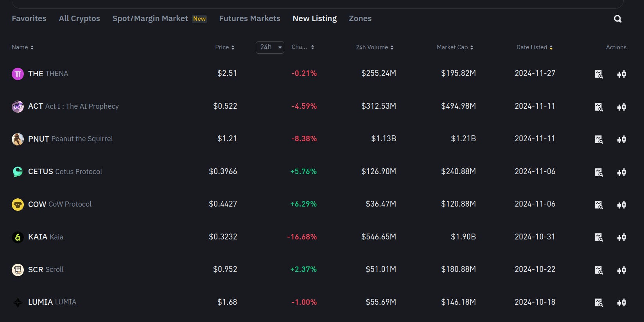Screen dimensions: 644x322
Task: Sort the table by Name column
Action: [22, 47]
